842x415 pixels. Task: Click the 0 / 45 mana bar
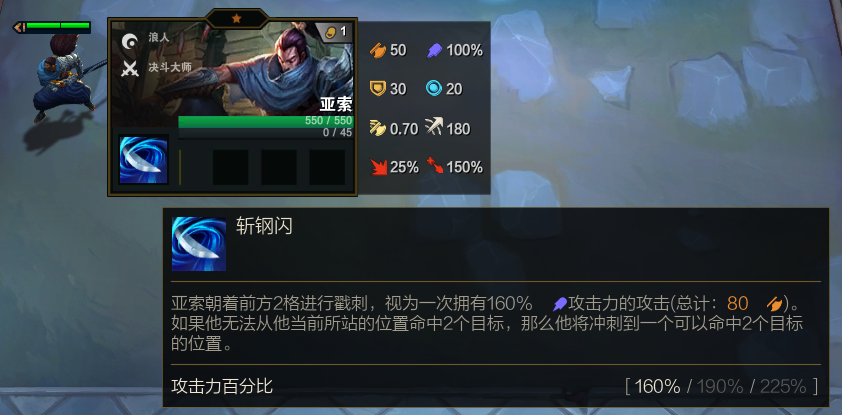pos(266,133)
